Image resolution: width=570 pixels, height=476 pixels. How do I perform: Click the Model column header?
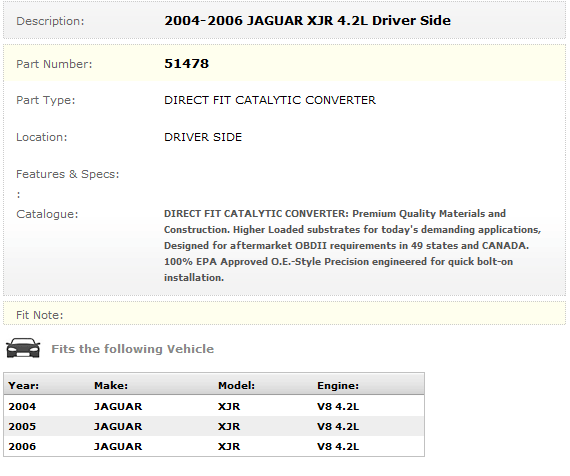[236, 385]
